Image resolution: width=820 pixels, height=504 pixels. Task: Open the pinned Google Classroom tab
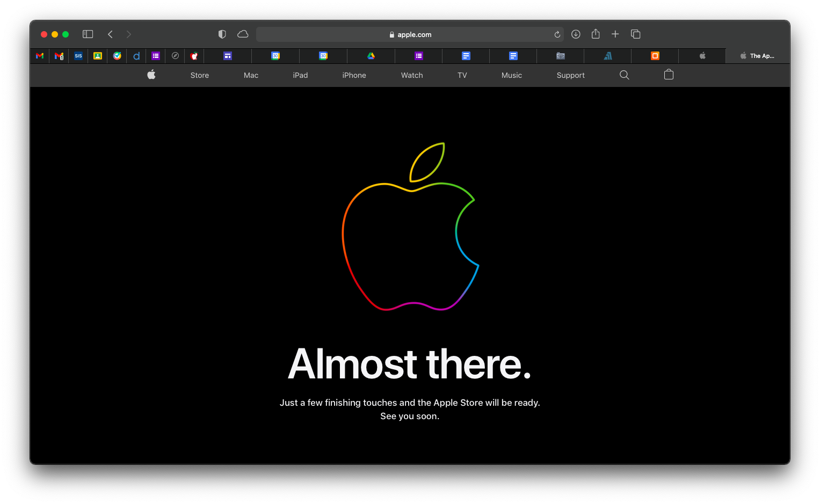98,56
